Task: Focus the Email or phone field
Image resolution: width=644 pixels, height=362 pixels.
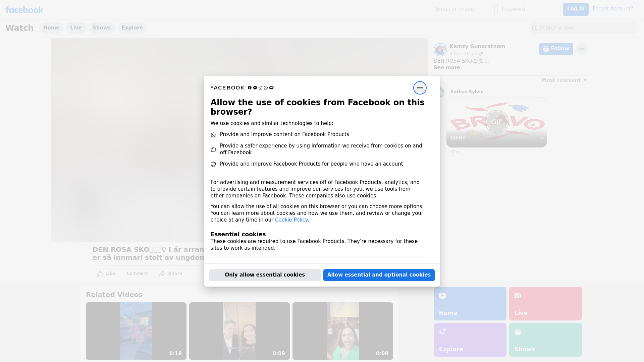Action: [x=463, y=9]
